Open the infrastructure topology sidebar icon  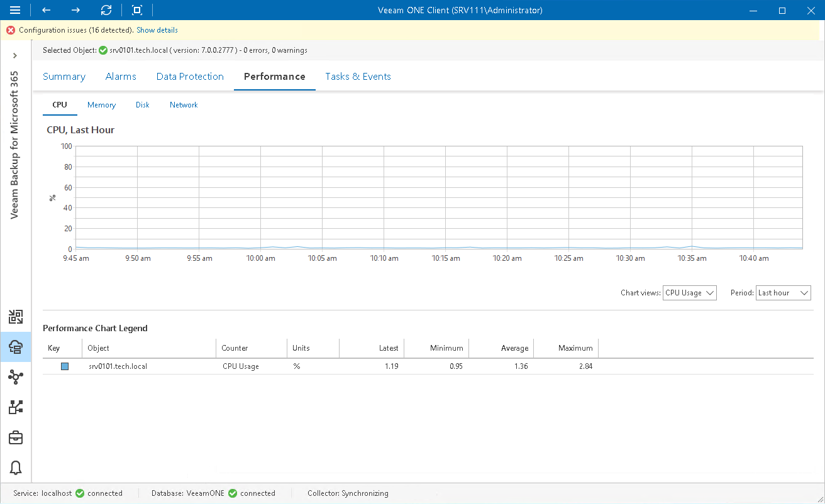pyautogui.click(x=16, y=377)
